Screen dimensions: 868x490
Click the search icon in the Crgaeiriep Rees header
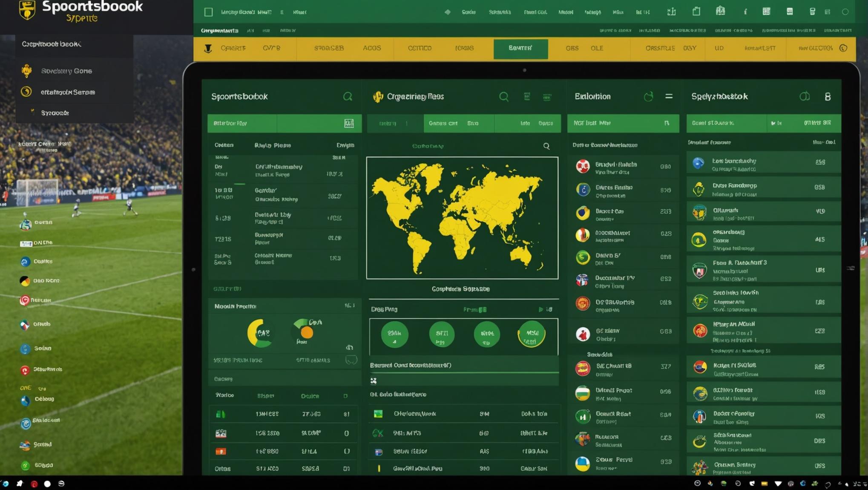tap(504, 97)
